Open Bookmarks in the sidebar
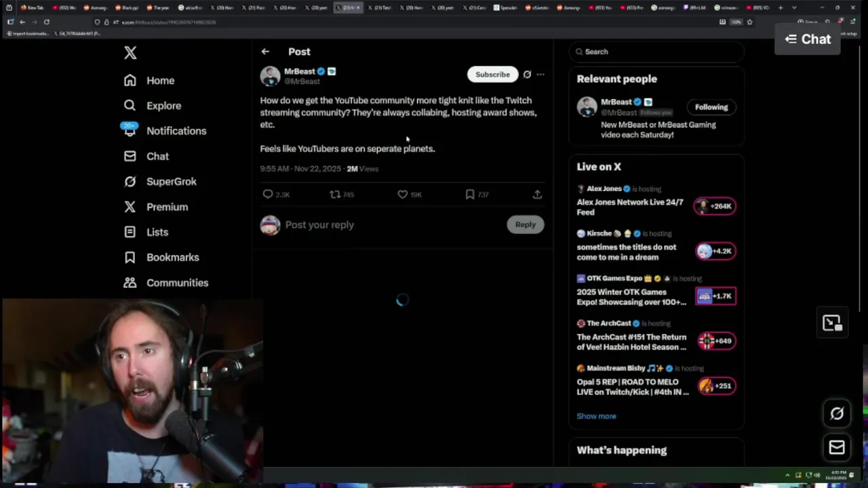 161,258
